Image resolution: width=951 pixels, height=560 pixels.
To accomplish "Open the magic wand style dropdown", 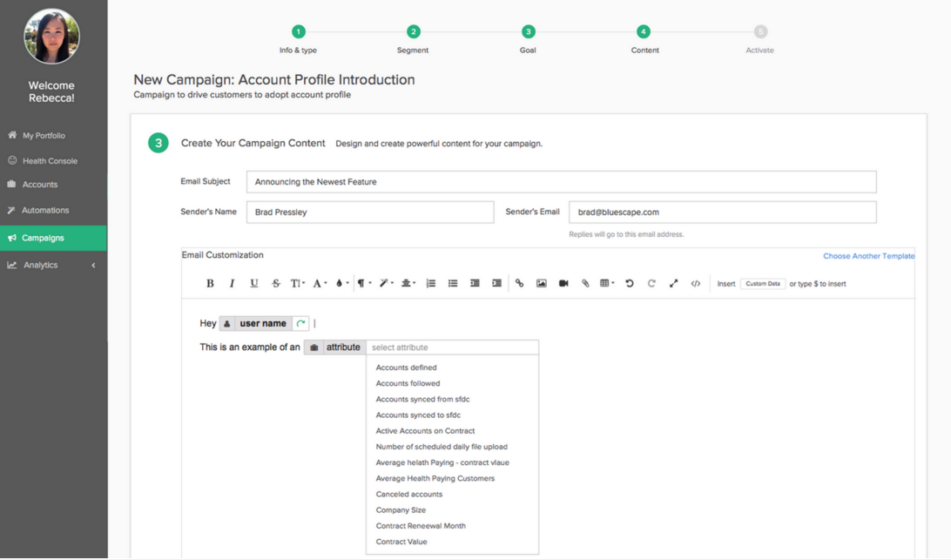I will tap(387, 283).
